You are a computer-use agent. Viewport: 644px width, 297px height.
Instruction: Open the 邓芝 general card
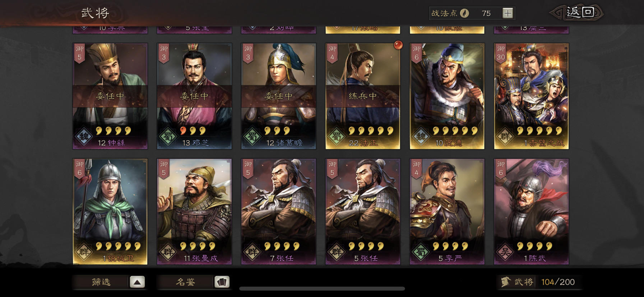(194, 96)
